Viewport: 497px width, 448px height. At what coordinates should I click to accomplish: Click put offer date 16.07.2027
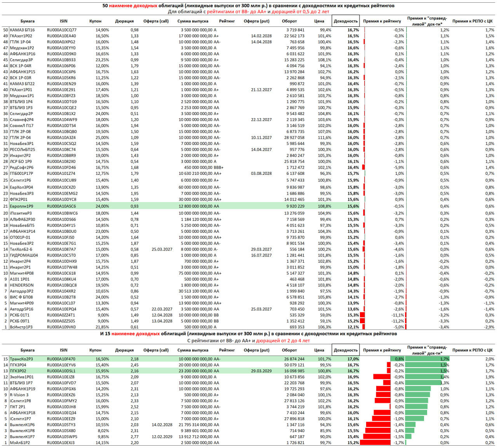pyautogui.click(x=261, y=255)
